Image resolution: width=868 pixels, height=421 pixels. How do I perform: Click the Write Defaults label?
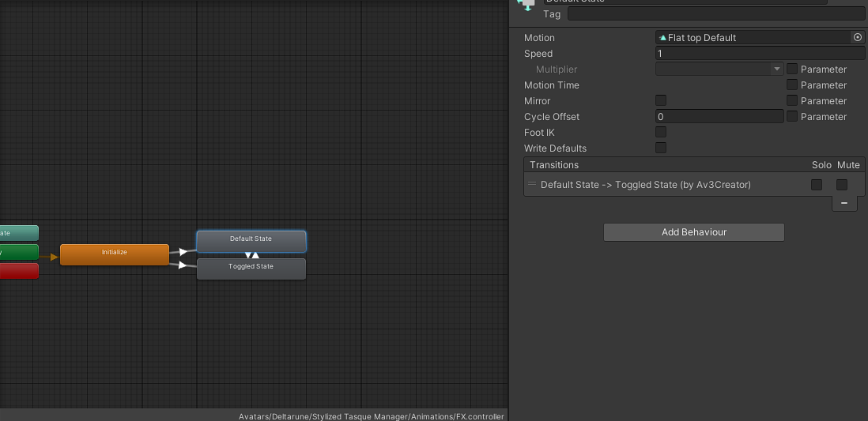pyautogui.click(x=555, y=148)
